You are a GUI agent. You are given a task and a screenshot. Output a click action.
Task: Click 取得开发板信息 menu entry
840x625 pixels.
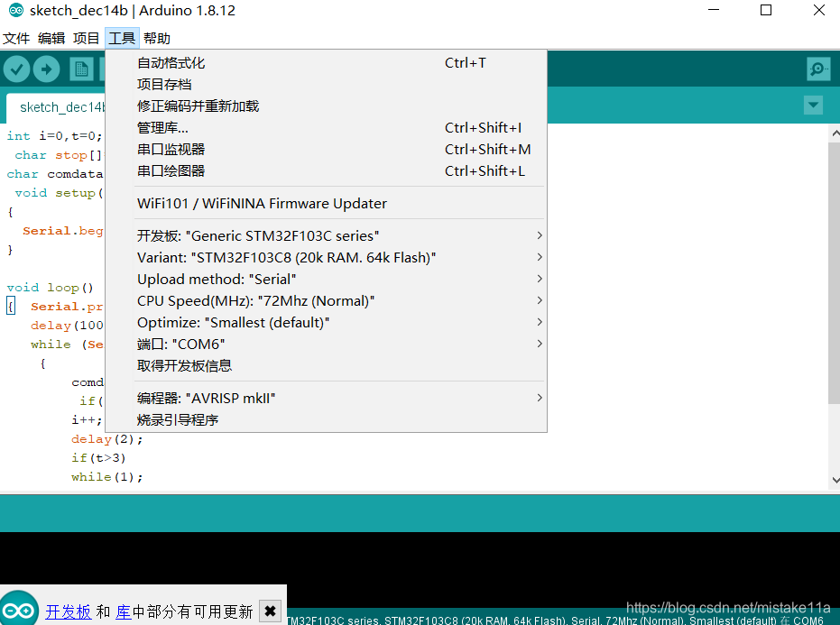pyautogui.click(x=327, y=366)
